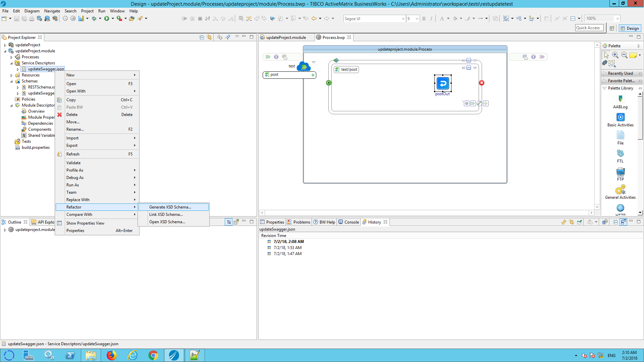Select revision 7/2/18, 1:47 AM

(287, 254)
